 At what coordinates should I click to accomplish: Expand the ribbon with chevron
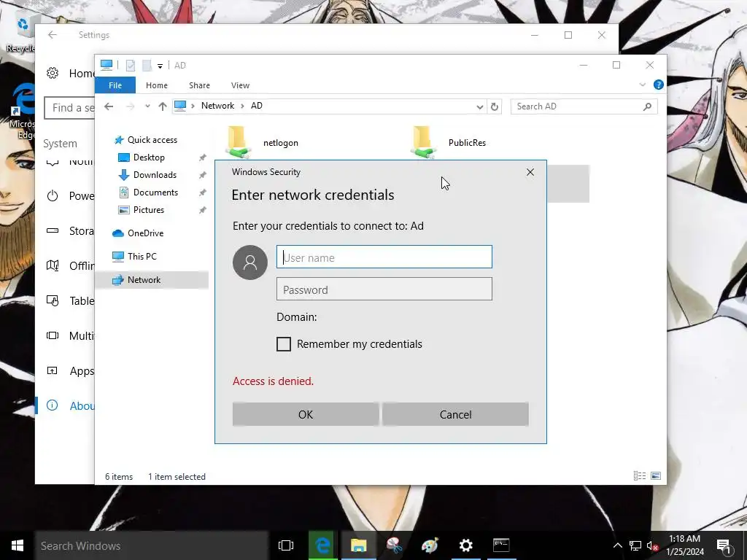coord(642,85)
